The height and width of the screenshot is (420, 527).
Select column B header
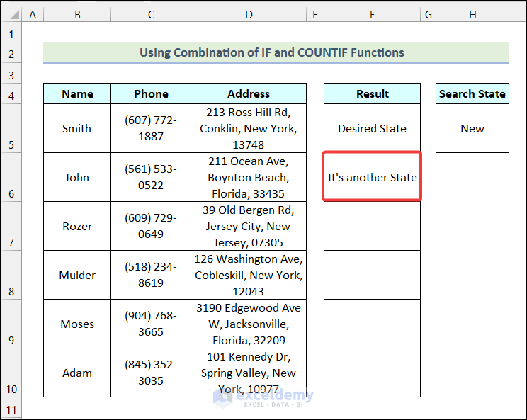(77, 15)
